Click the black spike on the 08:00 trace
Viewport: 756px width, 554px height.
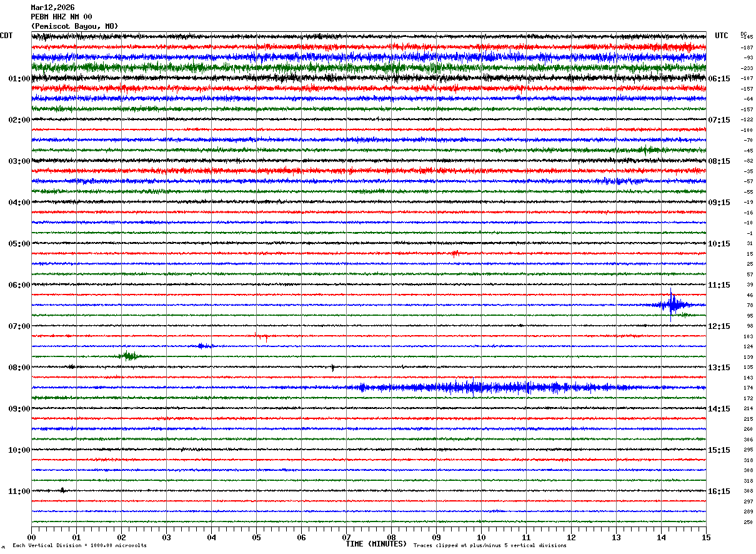tap(332, 368)
